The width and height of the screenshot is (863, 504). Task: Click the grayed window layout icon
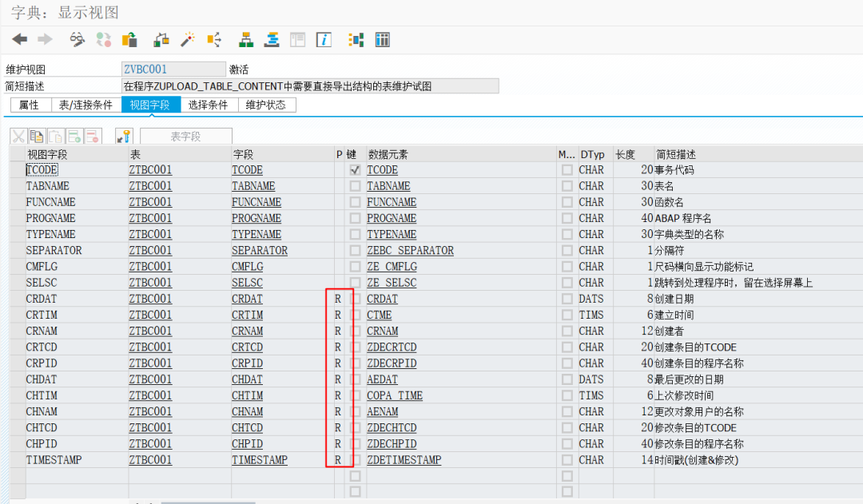click(298, 40)
